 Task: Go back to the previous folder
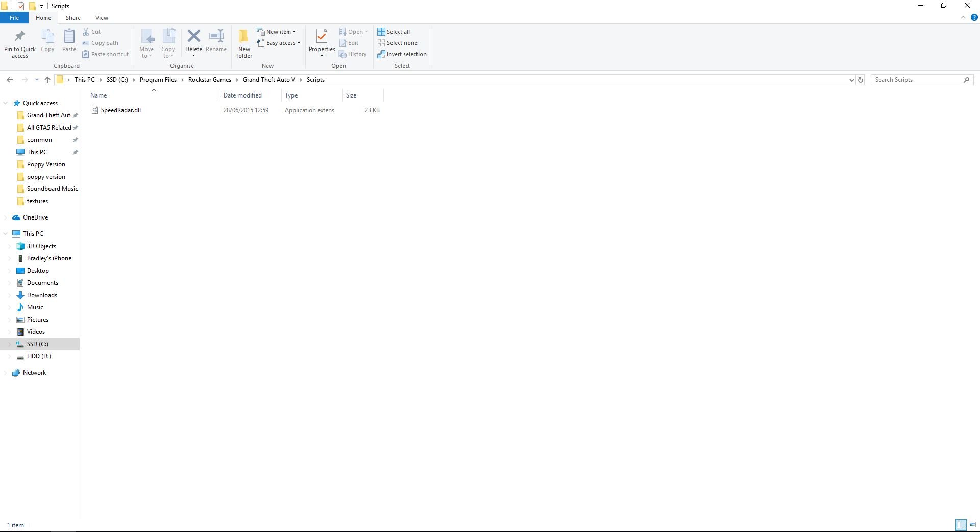(10, 80)
